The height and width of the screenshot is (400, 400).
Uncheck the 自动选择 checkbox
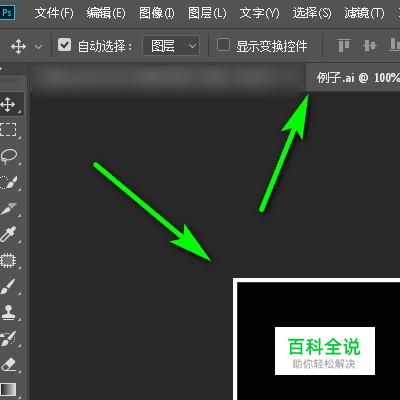tap(64, 45)
